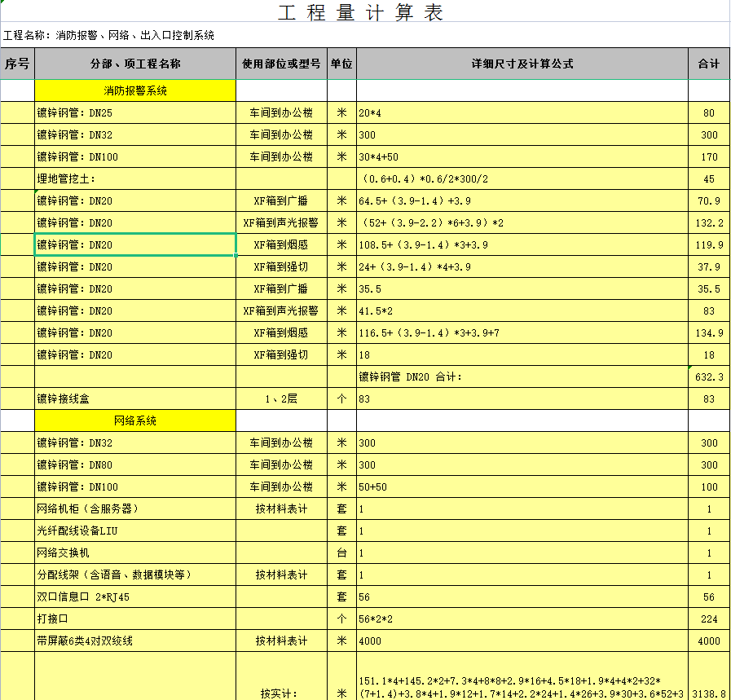
Task: Click the 双口信息口 2*RJ45 cell
Action: (135, 597)
